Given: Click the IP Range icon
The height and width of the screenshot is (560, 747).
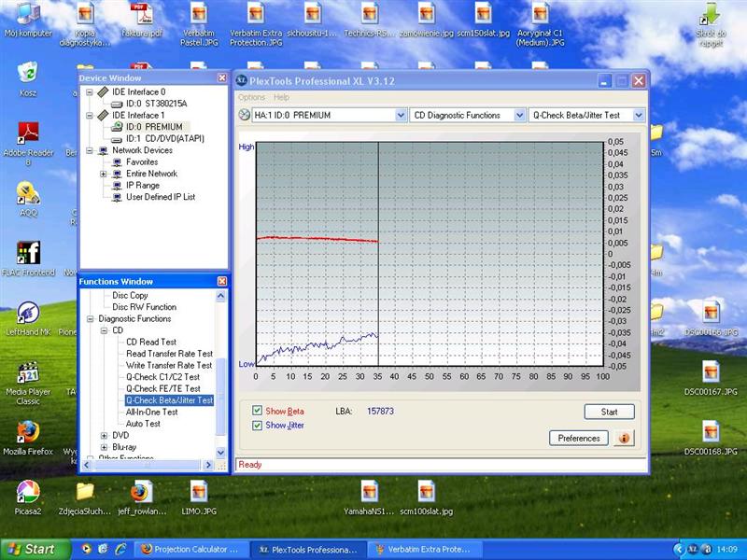Looking at the screenshot, I should [117, 186].
